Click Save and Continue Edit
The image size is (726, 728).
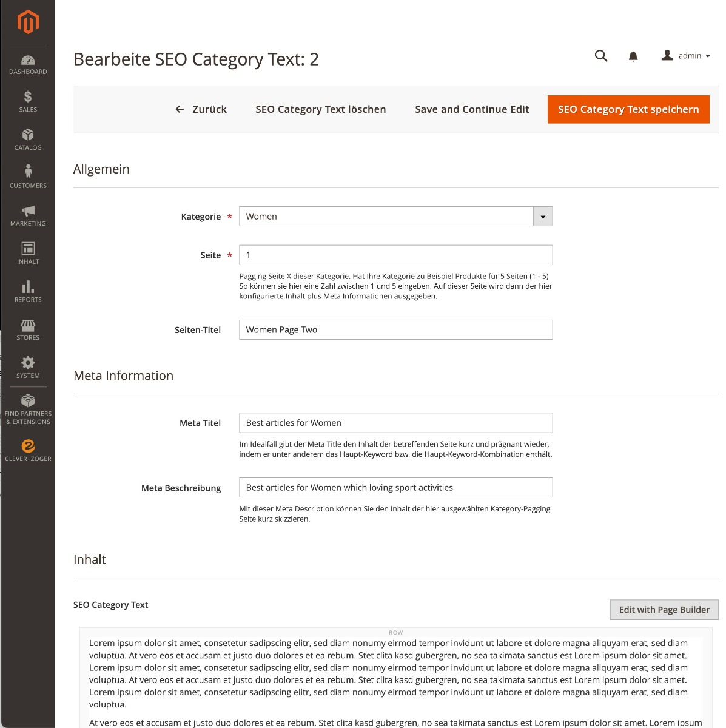pyautogui.click(x=472, y=109)
